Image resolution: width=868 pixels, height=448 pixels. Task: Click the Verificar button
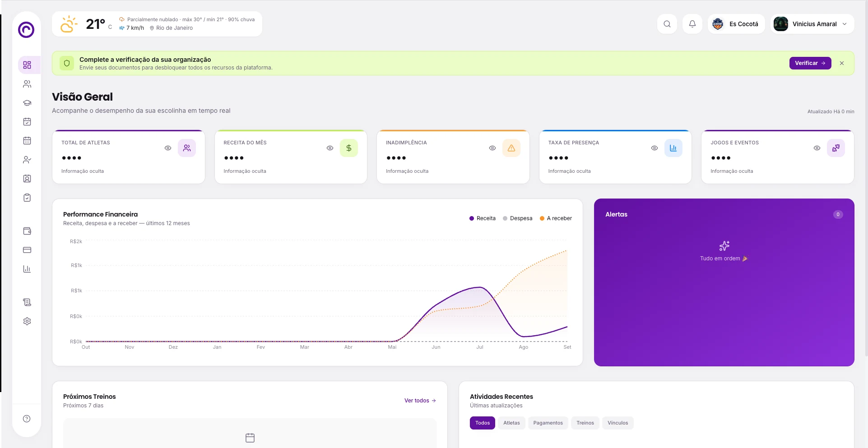[810, 63]
